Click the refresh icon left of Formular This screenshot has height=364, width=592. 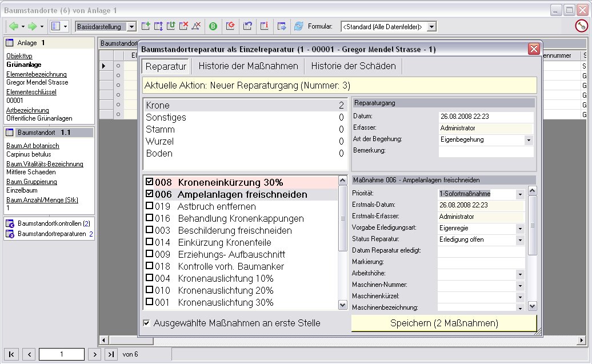pos(298,26)
